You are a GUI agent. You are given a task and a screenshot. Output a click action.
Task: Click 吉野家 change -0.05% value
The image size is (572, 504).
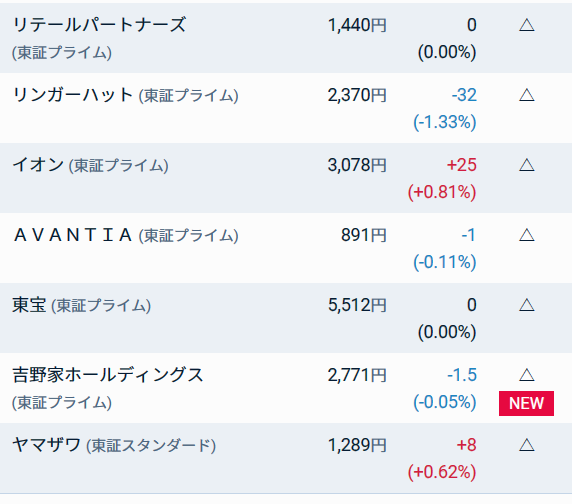(445, 402)
